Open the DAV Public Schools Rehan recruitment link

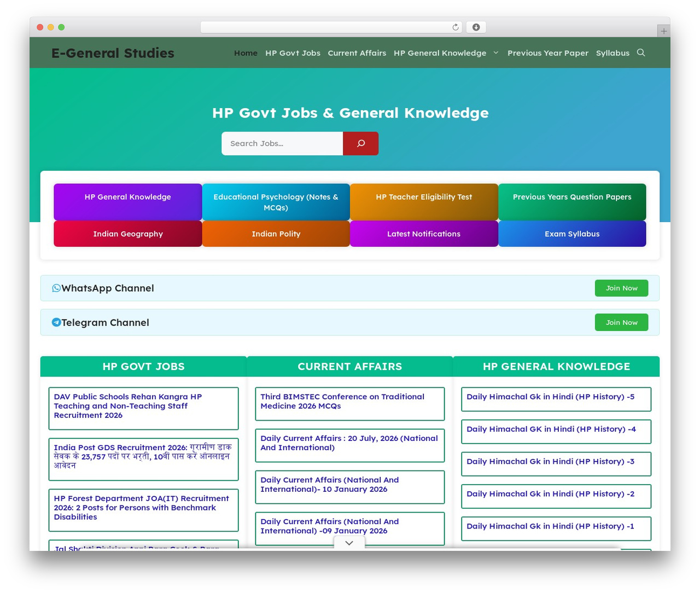click(128, 406)
